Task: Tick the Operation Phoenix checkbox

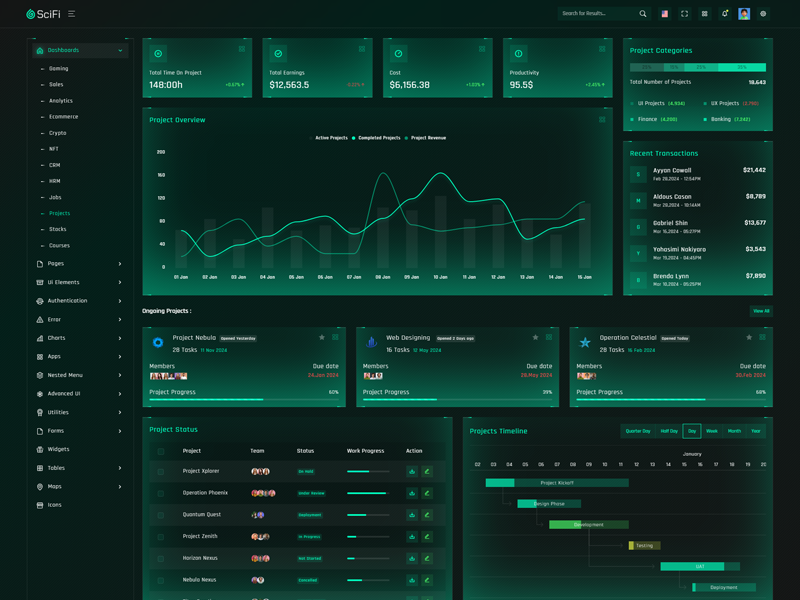Action: (161, 493)
